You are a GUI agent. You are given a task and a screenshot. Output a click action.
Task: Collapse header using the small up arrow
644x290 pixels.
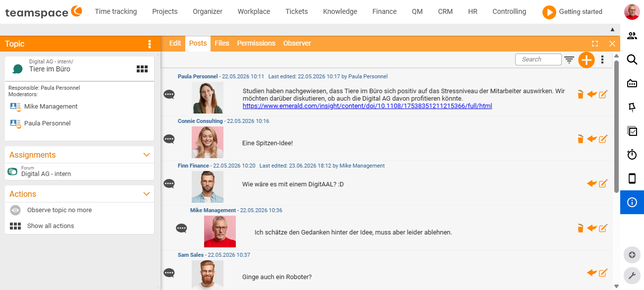pos(612,30)
